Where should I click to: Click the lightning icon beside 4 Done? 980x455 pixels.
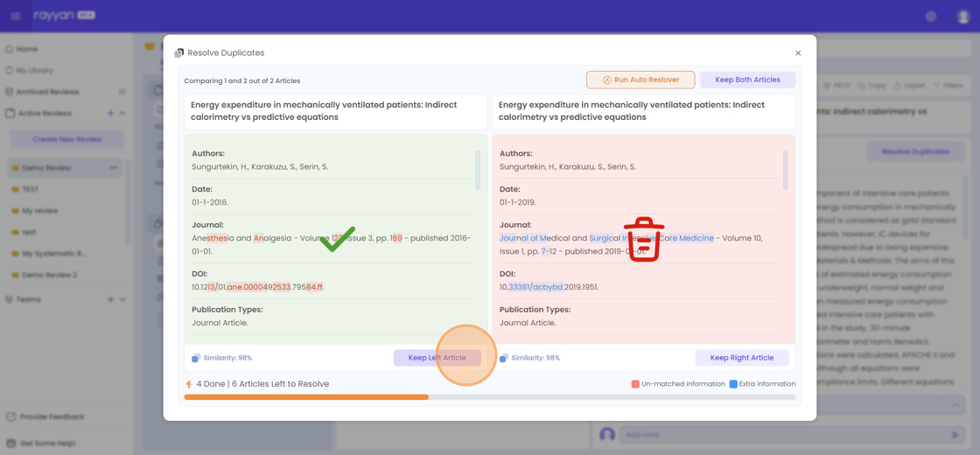189,384
